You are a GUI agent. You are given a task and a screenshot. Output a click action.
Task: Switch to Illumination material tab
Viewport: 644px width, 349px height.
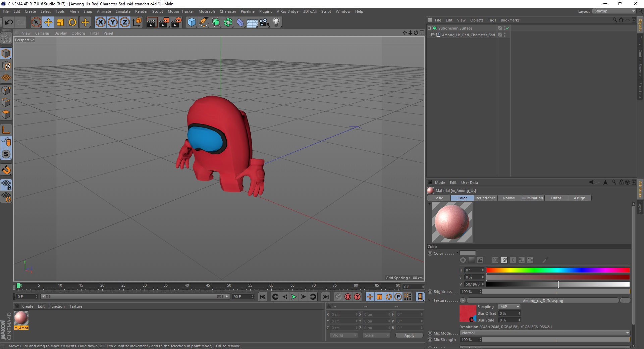point(532,198)
